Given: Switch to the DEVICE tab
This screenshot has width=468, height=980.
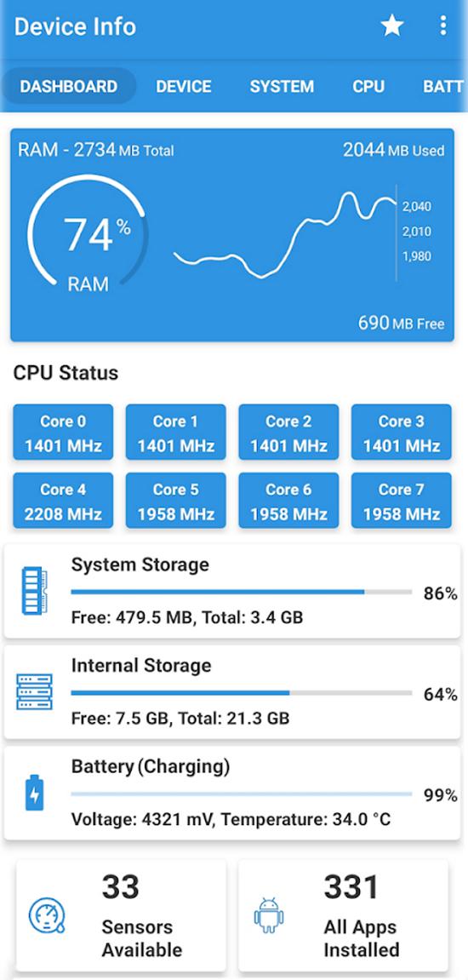Looking at the screenshot, I should click(184, 86).
